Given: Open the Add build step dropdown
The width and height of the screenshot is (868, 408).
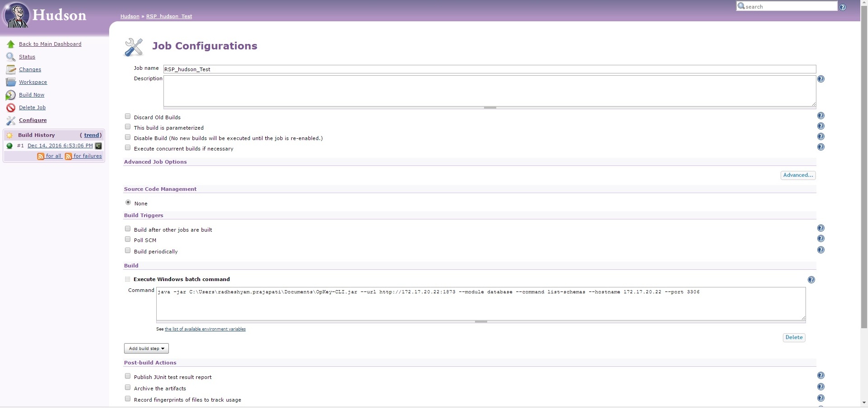Looking at the screenshot, I should 146,349.
